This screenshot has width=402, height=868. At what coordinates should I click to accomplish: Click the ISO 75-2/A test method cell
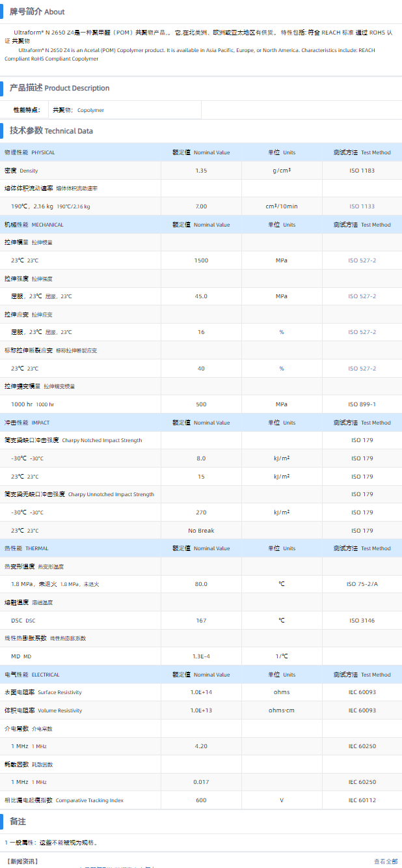(362, 584)
